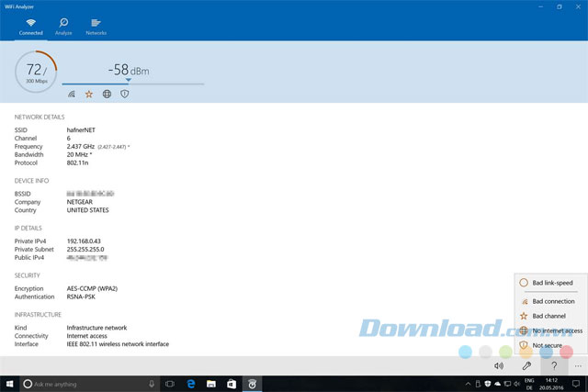The image size is (588, 392).
Task: Click the orange star channel icon
Action: coord(89,94)
